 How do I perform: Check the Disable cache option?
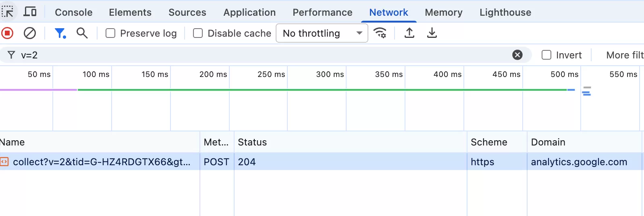198,33
